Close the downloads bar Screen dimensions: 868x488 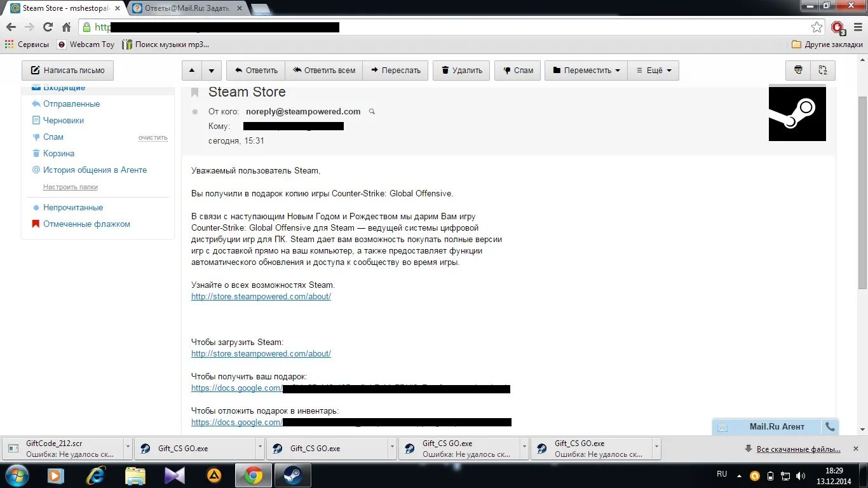click(x=857, y=449)
